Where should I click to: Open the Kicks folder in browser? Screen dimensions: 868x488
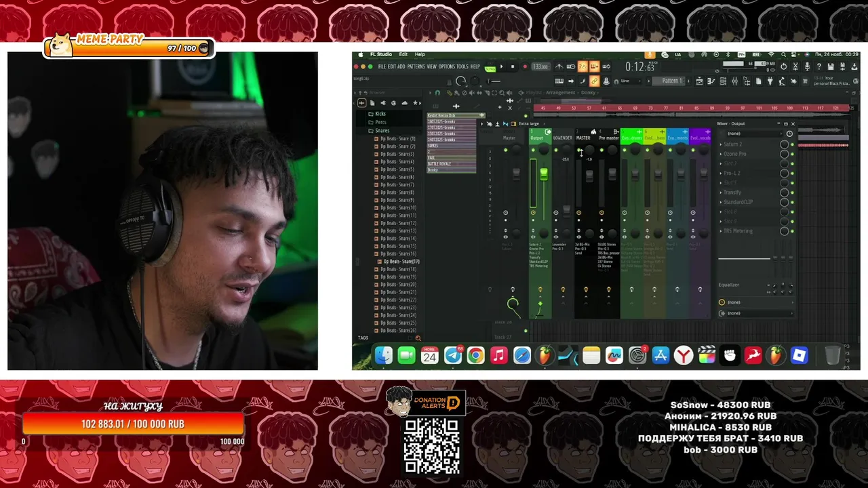pos(380,114)
